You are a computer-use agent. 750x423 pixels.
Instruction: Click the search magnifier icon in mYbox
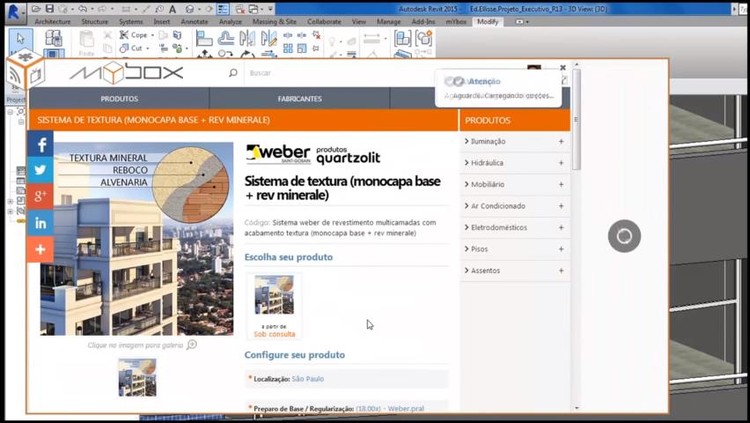coord(233,73)
